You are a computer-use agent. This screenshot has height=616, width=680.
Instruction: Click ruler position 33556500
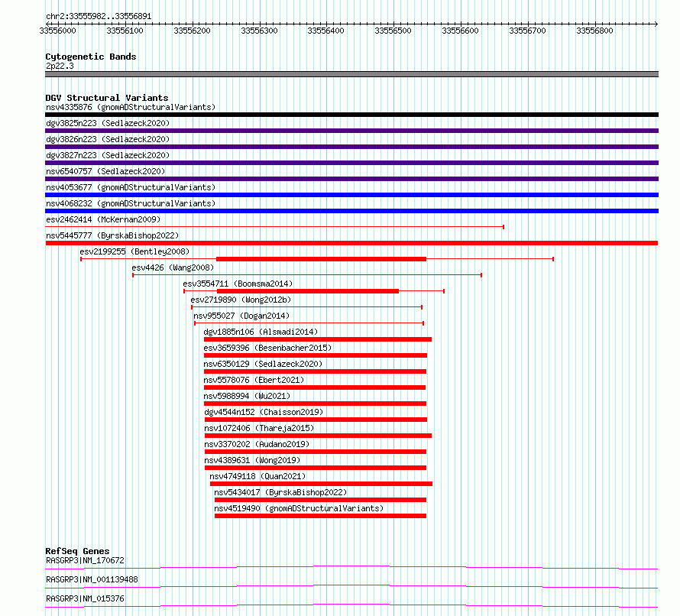[393, 31]
